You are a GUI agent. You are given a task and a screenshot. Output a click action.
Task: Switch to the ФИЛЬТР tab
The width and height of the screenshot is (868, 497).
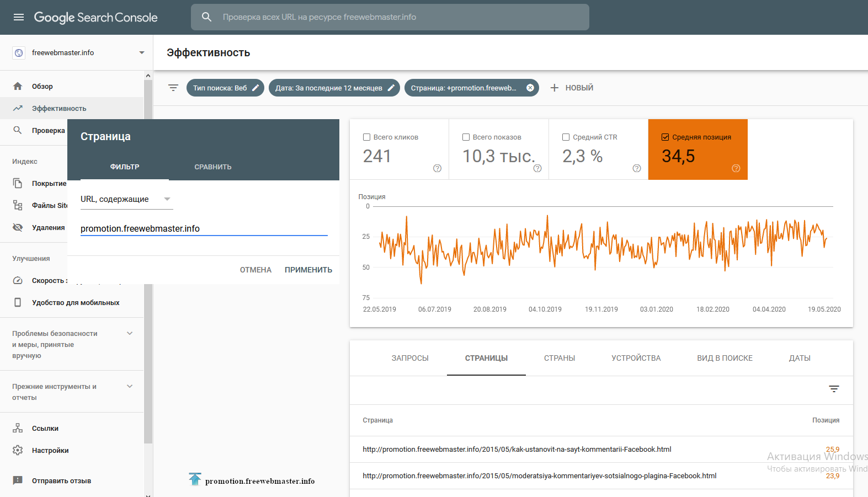tap(125, 167)
